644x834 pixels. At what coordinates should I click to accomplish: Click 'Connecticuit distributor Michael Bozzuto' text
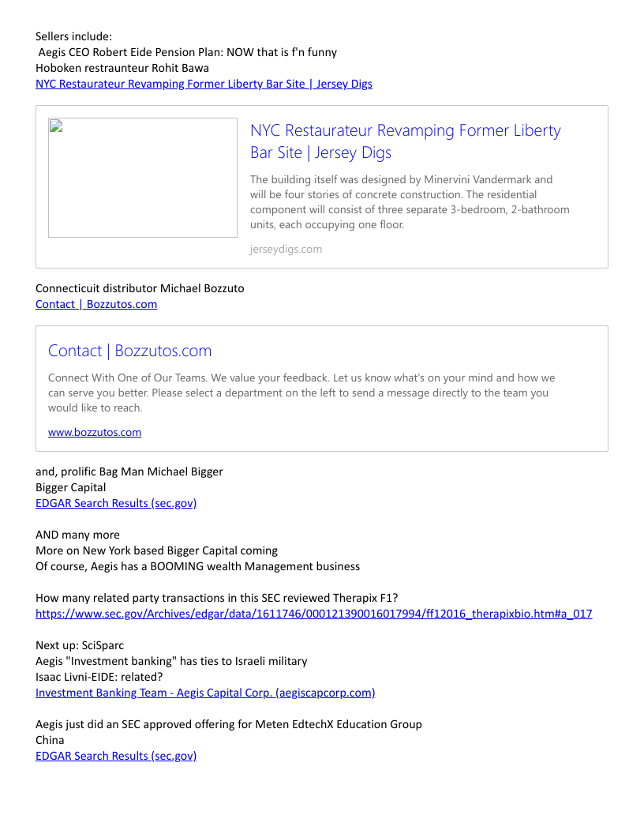tap(140, 288)
